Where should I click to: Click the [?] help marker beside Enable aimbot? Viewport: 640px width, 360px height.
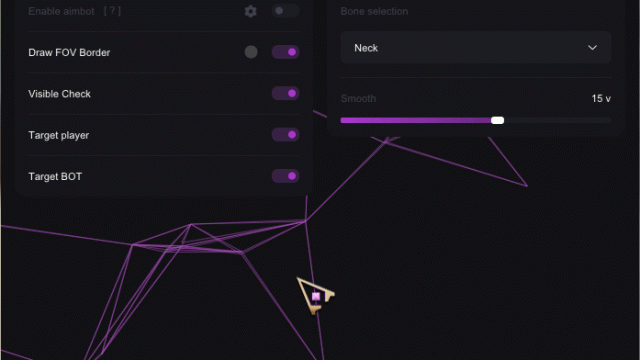pos(112,11)
